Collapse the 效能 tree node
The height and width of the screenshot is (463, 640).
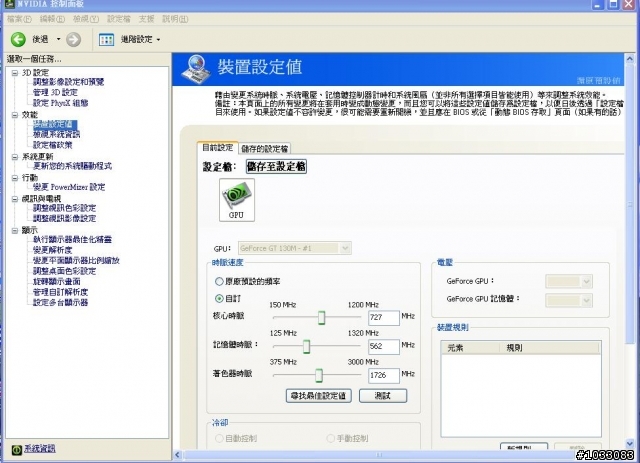click(15, 115)
